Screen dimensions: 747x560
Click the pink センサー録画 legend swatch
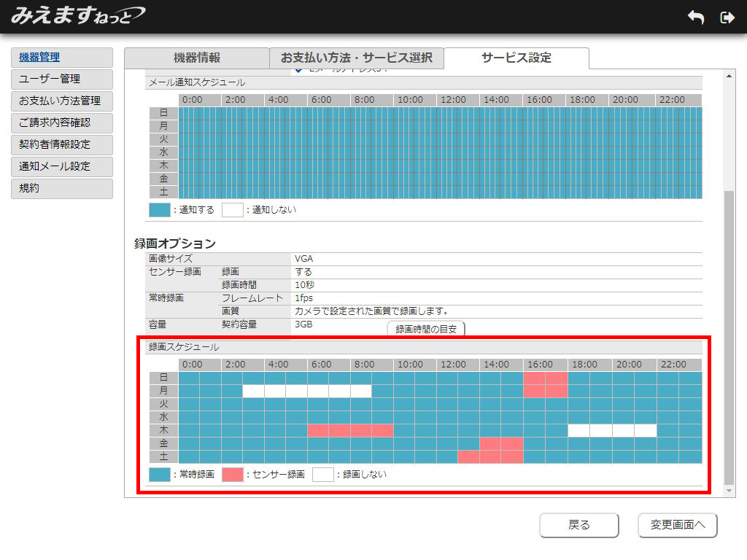(232, 475)
